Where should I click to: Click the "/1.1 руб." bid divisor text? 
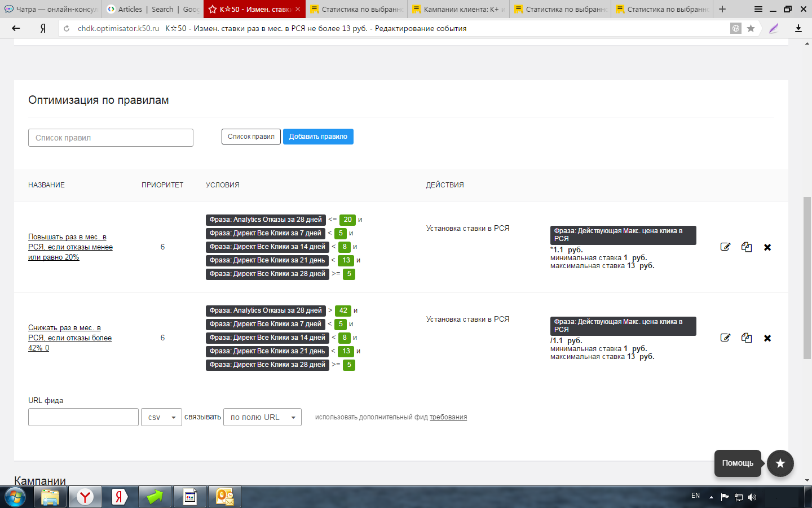tap(566, 341)
